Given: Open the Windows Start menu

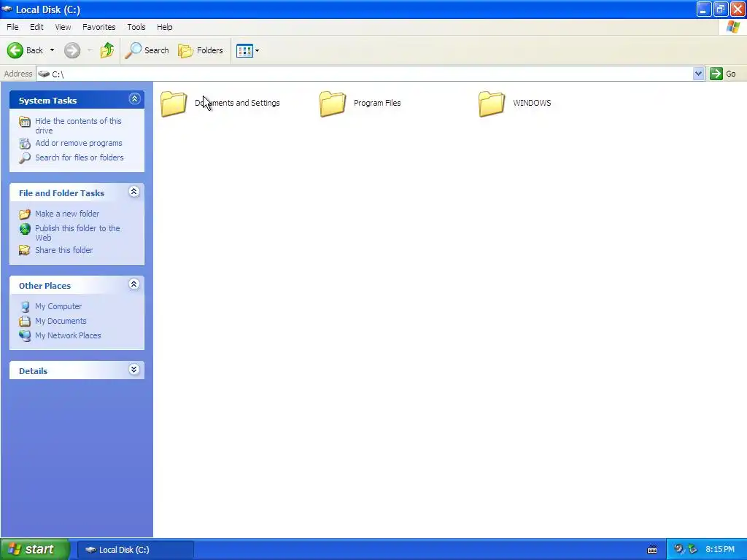Looking at the screenshot, I should 35,549.
